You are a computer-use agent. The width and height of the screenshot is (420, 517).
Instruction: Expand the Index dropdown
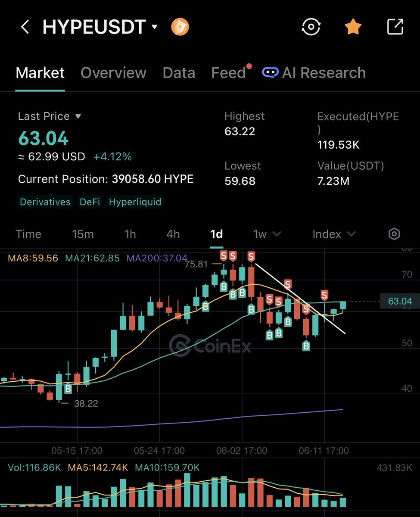(334, 234)
